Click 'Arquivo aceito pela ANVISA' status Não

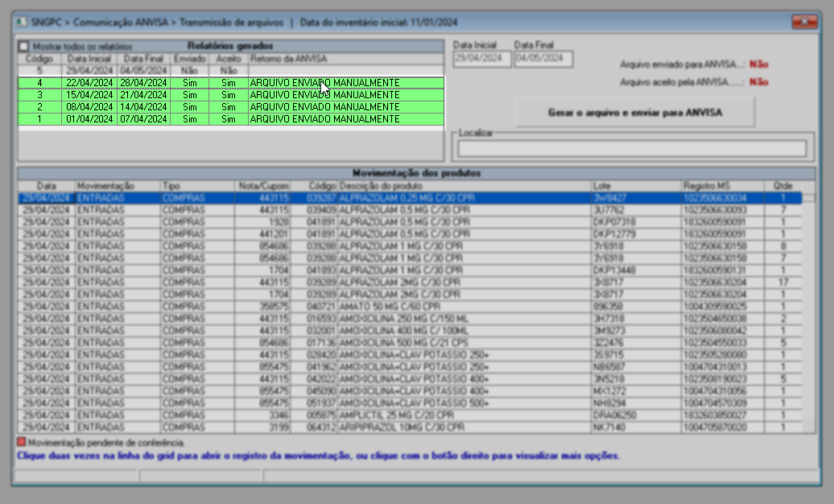point(759,82)
